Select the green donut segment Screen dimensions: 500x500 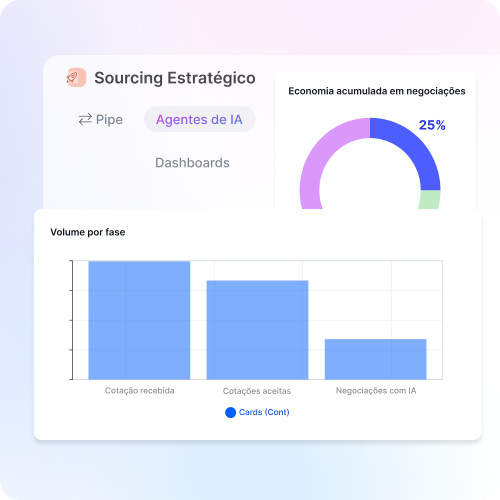tap(430, 200)
